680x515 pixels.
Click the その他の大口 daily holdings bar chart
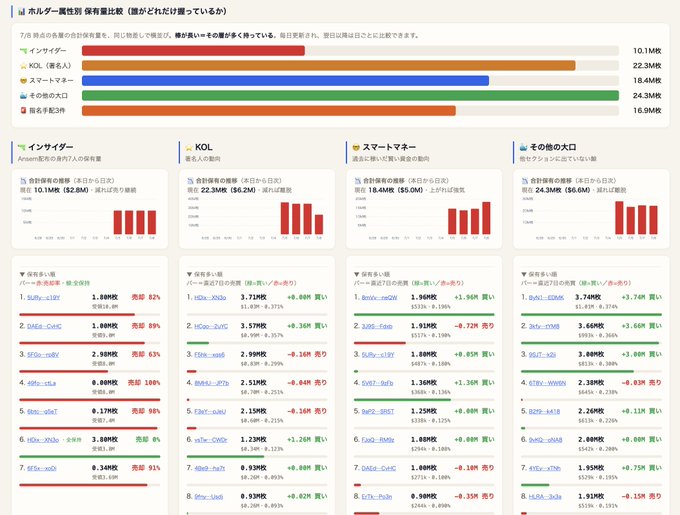(x=591, y=219)
